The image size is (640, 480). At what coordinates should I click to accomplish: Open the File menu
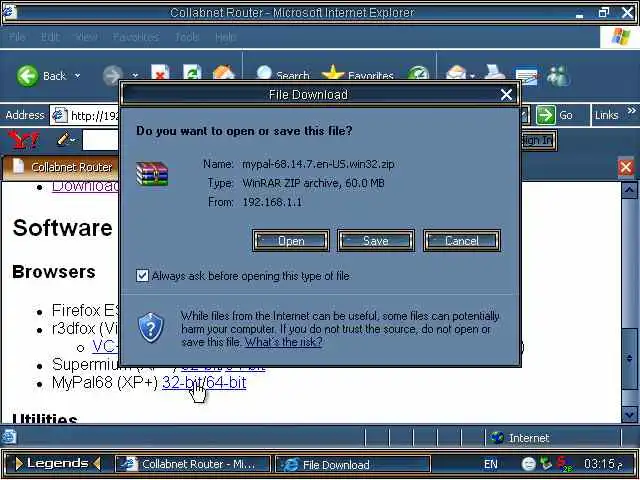pos(17,37)
